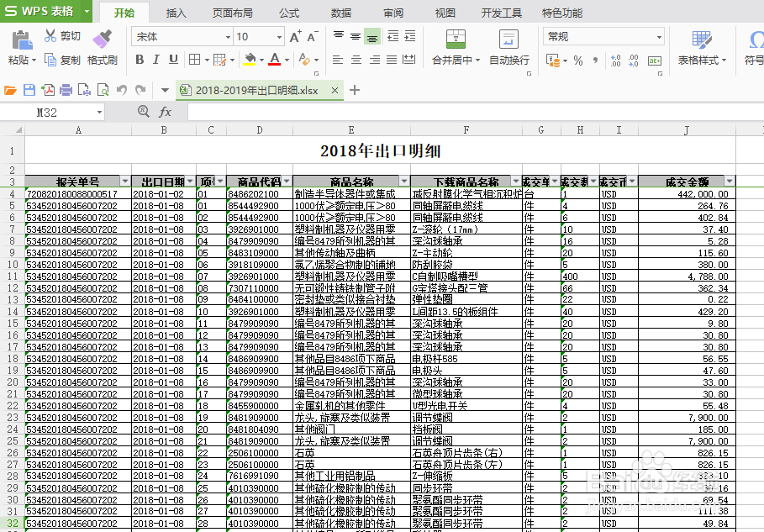Click Wrap Text (自动换行) button

509,48
